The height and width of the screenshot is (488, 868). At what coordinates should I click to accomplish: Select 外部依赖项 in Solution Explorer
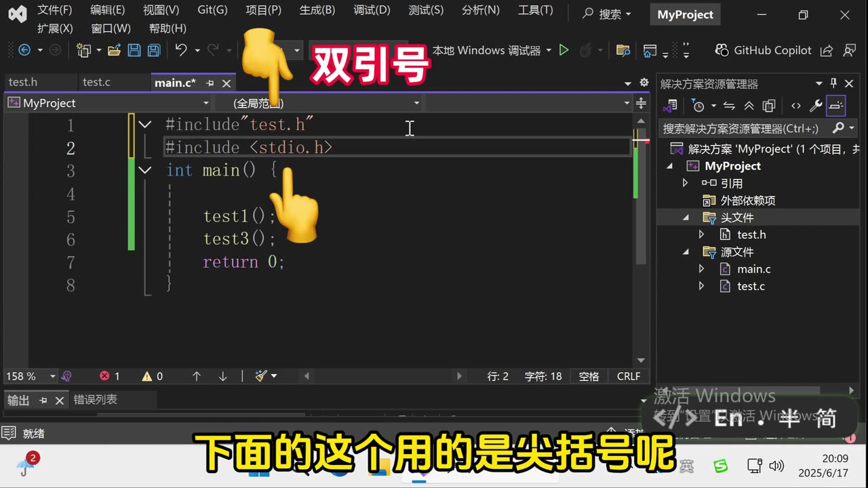pos(748,201)
